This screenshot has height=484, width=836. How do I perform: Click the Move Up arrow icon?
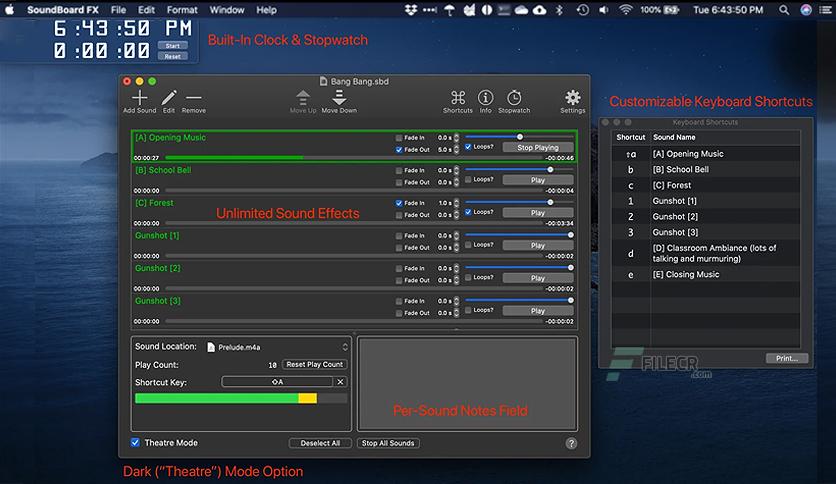coord(303,98)
